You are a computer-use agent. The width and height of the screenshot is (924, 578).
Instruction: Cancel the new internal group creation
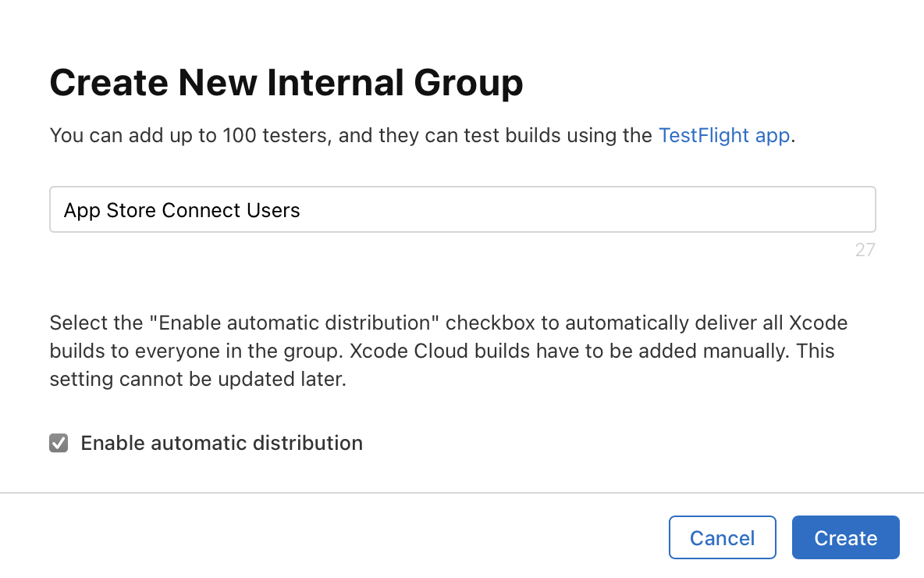[722, 537]
